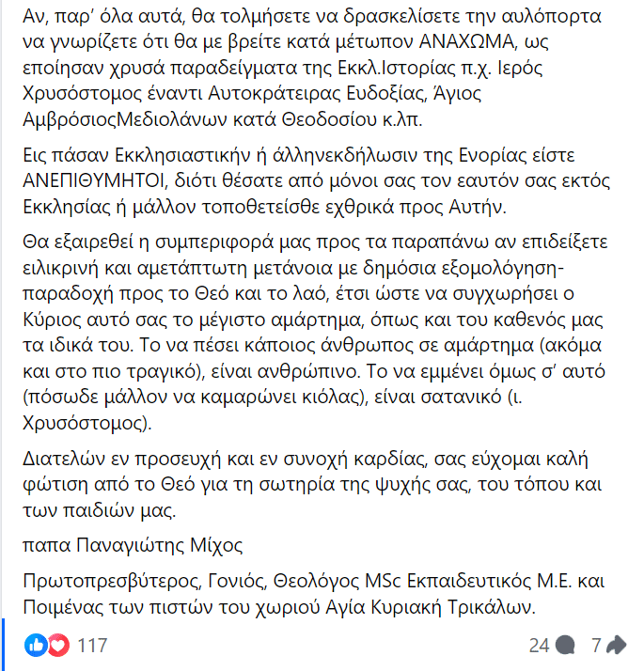Click the capitalized word ΑΝΕΠΙΘΥΜΗΤΟΙ
644x671 pixels.
[x=94, y=180]
